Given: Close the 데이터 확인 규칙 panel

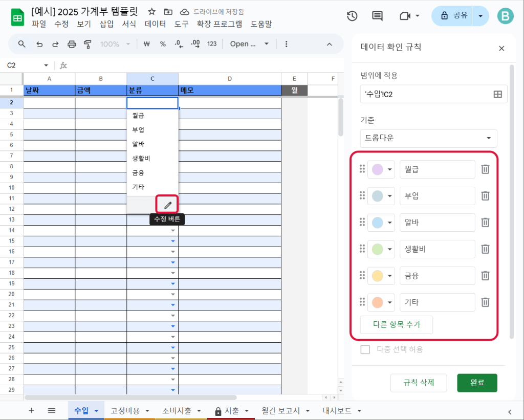Looking at the screenshot, I should click(501, 48).
